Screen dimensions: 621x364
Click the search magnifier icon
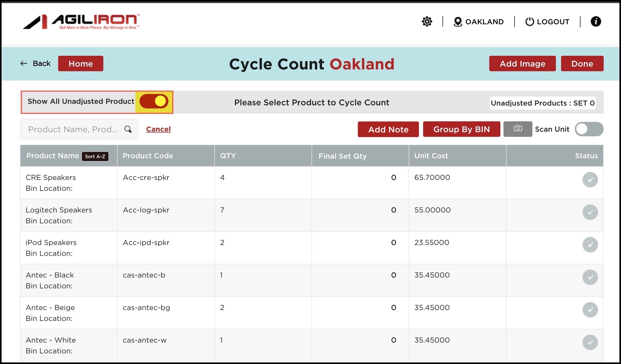pos(128,129)
